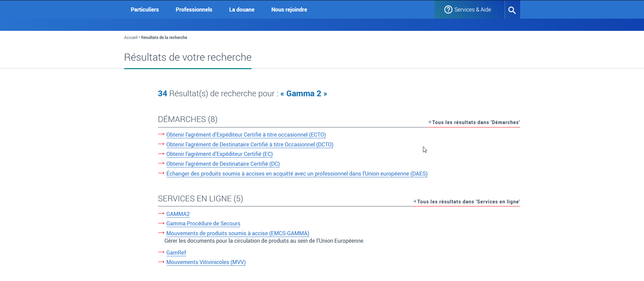Open the DAES accises exchange link
The width and height of the screenshot is (644, 281).
pos(296,174)
